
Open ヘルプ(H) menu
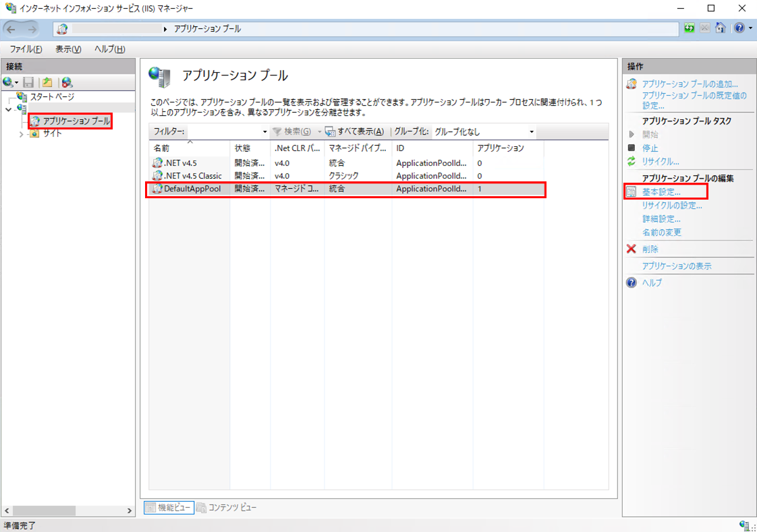(x=109, y=49)
